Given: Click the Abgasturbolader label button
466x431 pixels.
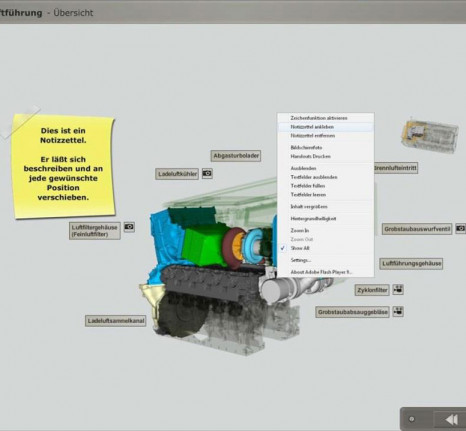Looking at the screenshot, I should pos(236,156).
